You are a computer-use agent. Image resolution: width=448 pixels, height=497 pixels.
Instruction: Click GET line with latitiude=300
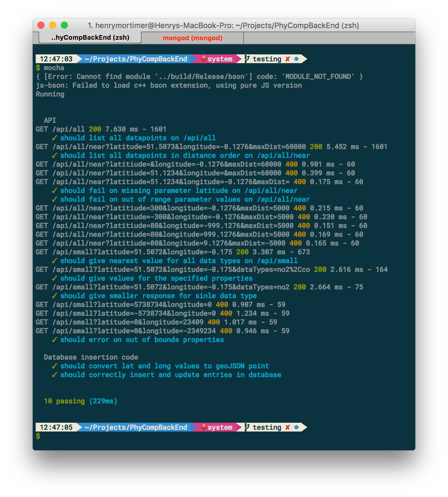point(199,208)
